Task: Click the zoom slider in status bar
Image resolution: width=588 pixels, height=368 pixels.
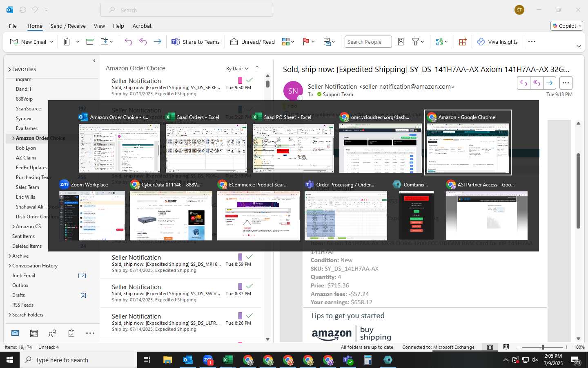Action: coord(543,347)
